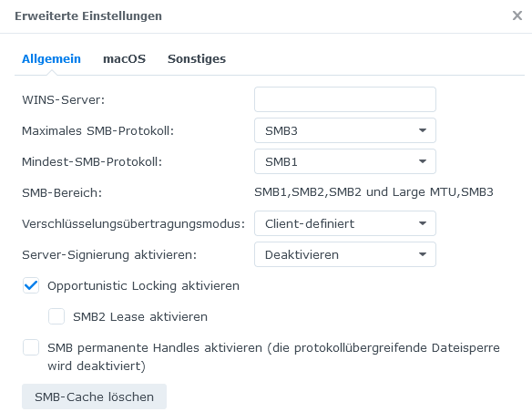Open the Mindest-SMB-Protokoll dropdown
Screen dimensions: 532x412
(x=345, y=161)
